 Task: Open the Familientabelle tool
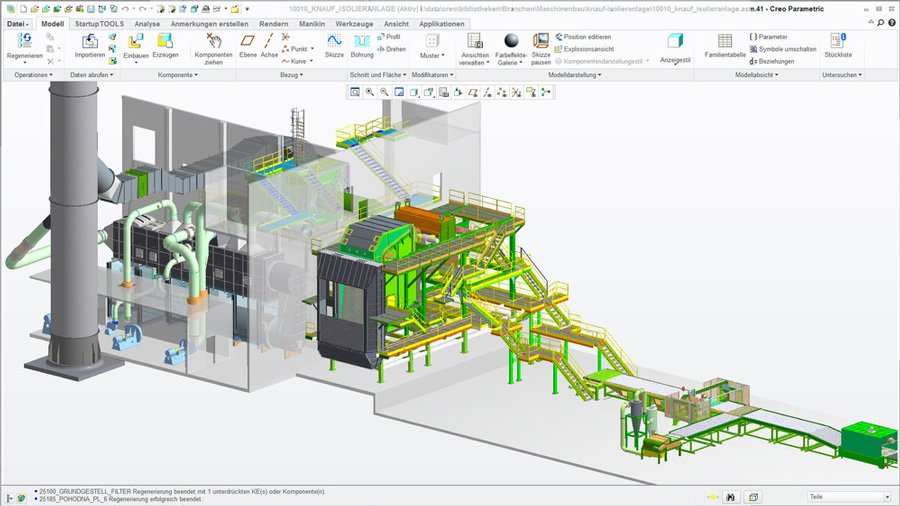[725, 42]
